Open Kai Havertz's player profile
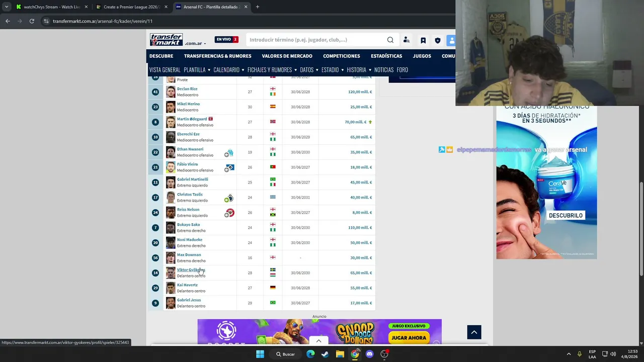The height and width of the screenshot is (362, 644). (187, 285)
